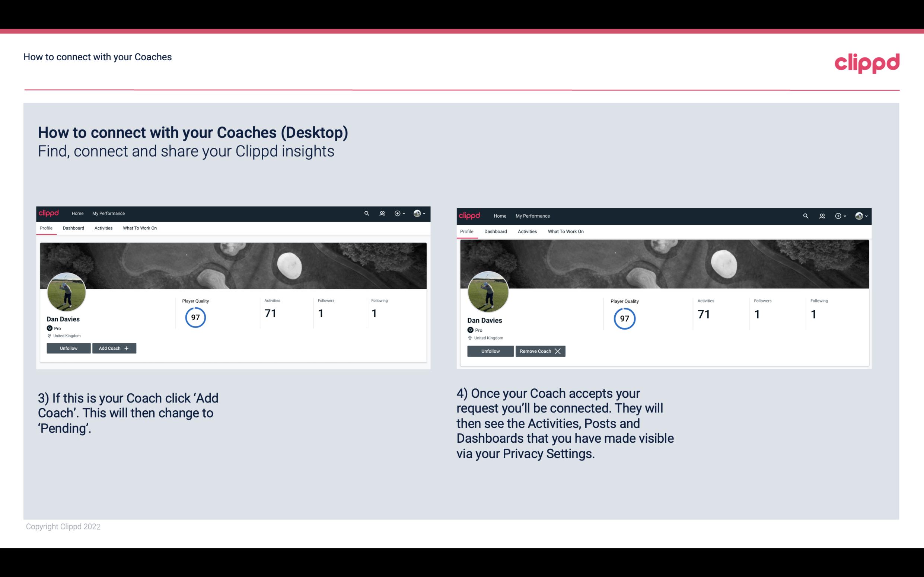Select the 'Dashboard' tab in left panel
This screenshot has width=924, height=577.
point(73,228)
